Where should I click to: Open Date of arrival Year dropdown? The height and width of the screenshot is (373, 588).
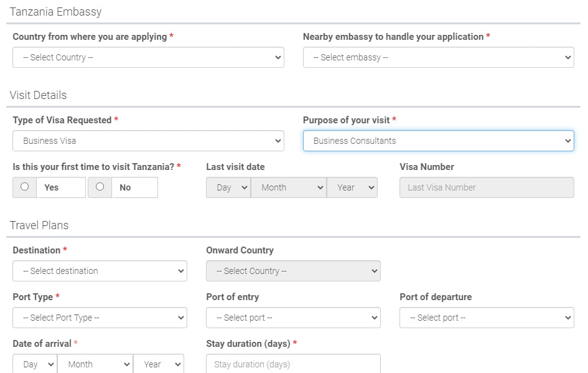159,364
